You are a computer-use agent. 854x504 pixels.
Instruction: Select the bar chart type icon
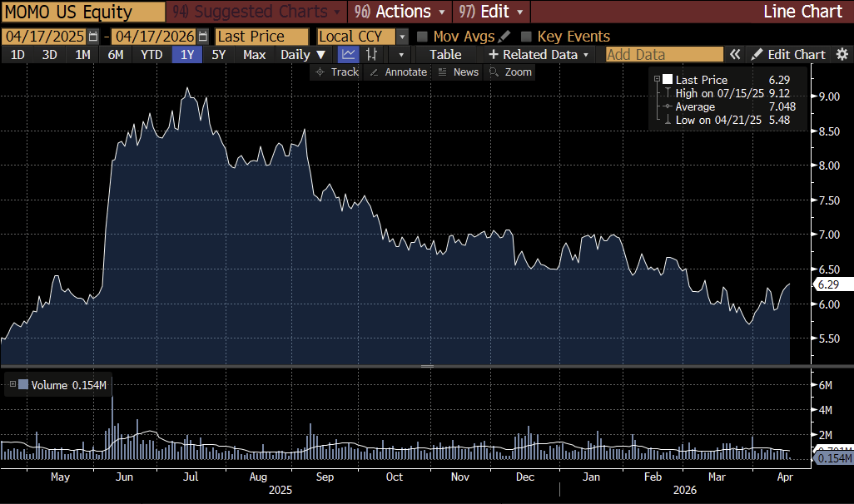click(372, 54)
